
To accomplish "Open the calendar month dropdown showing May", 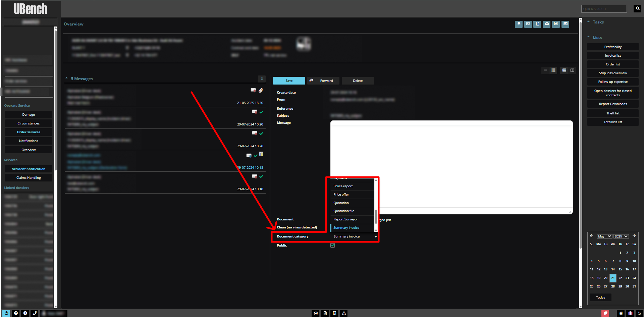I will pos(604,236).
